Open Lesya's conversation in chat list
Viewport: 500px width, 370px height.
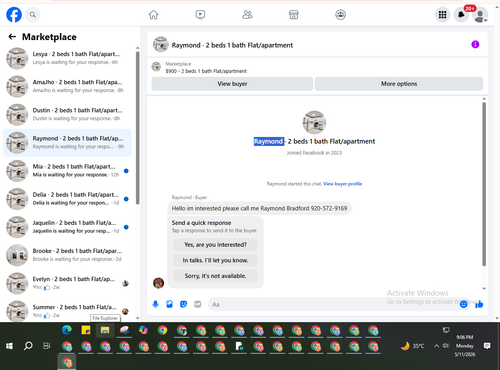click(67, 58)
